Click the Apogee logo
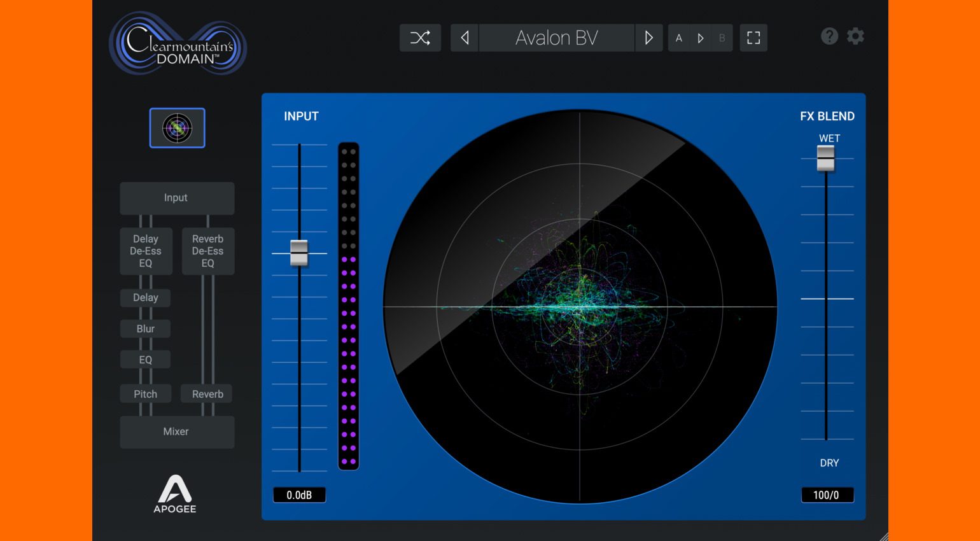Screen dimensions: 980x541 tap(175, 494)
